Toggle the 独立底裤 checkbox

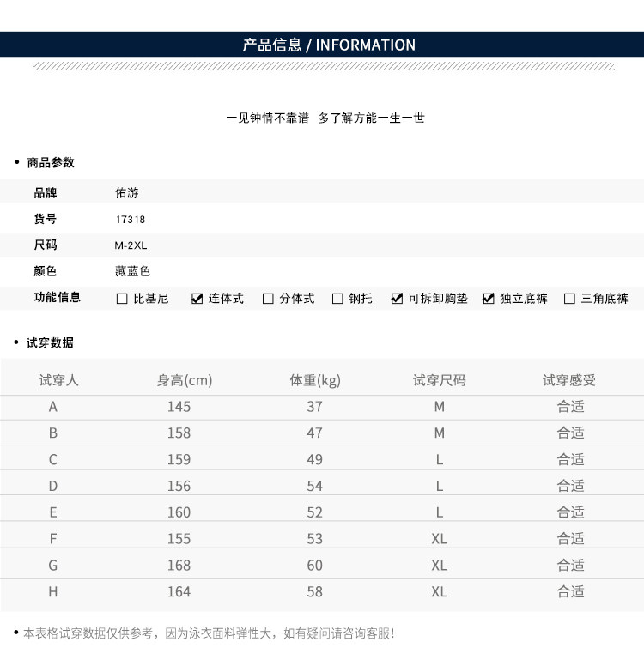tap(489, 299)
